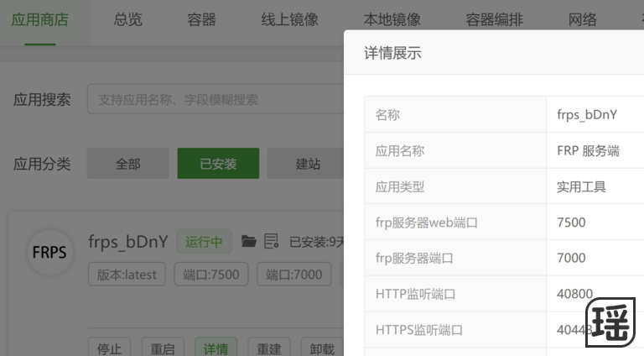
Task: Switch to the 应用商店 tab
Action: point(39,19)
